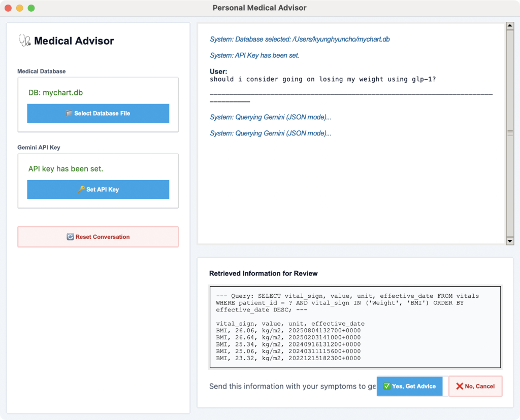Click the conversation scrollbar down arrow

click(x=510, y=241)
